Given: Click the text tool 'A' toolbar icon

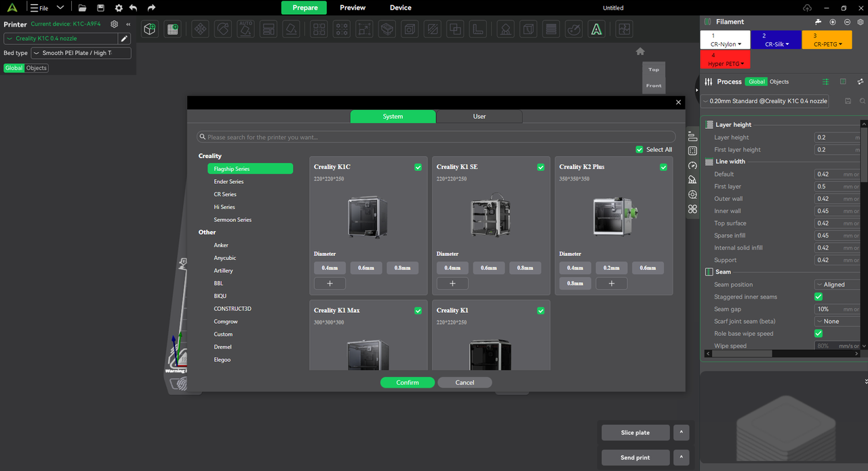Looking at the screenshot, I should pyautogui.click(x=595, y=29).
